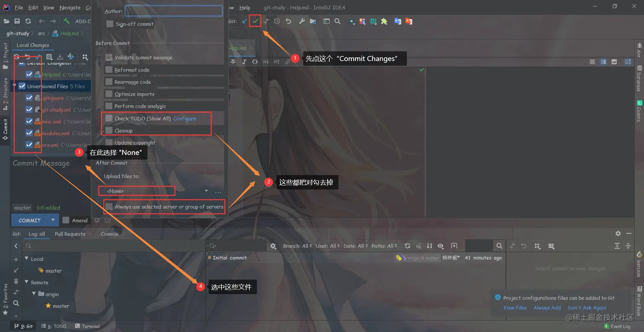
Task: Open the Edit menu
Action: 33,8
